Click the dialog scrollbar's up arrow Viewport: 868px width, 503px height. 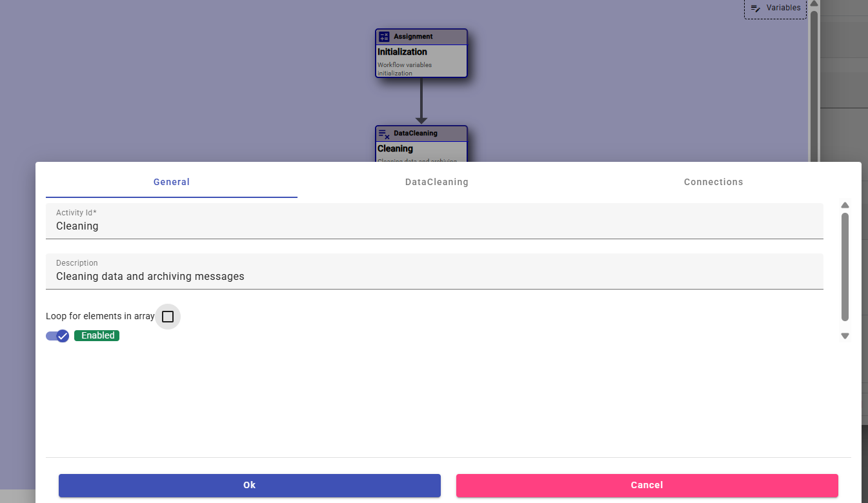pos(845,205)
